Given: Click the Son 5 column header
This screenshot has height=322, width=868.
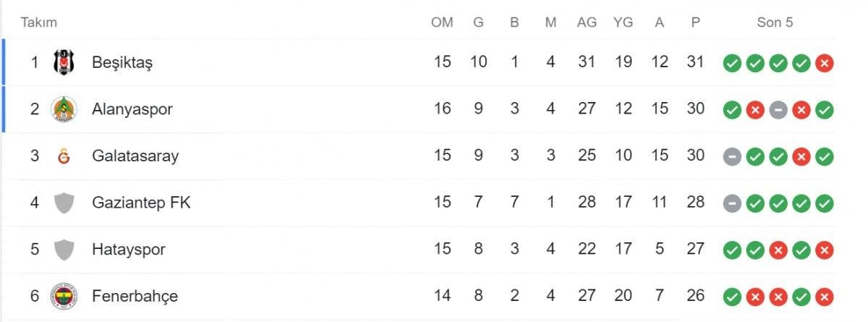Looking at the screenshot, I should (x=775, y=22).
